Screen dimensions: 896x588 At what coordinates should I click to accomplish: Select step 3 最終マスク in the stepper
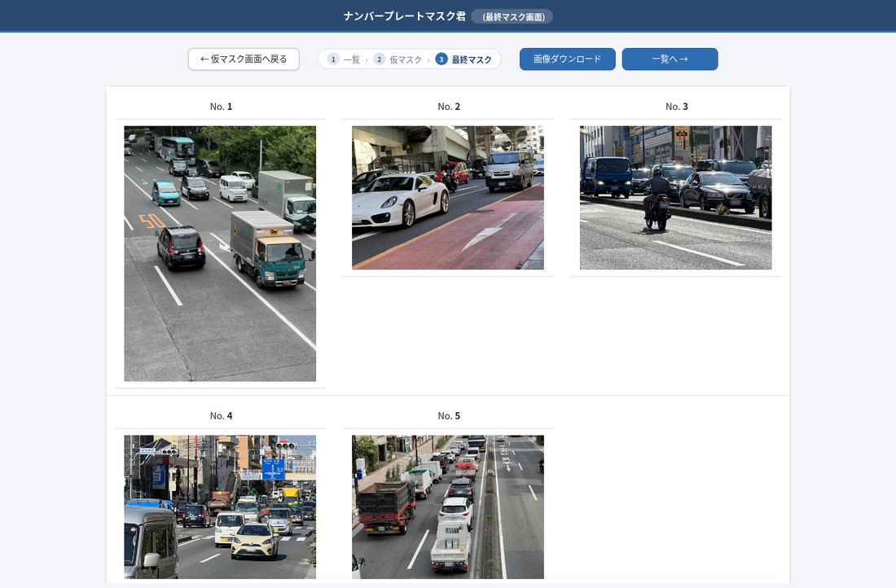coord(463,59)
